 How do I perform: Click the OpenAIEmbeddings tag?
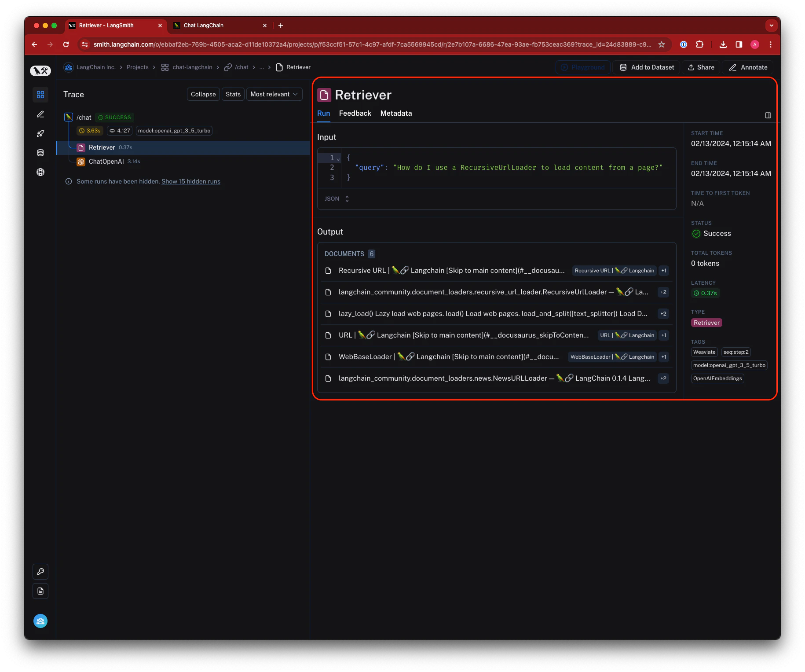[x=717, y=378]
